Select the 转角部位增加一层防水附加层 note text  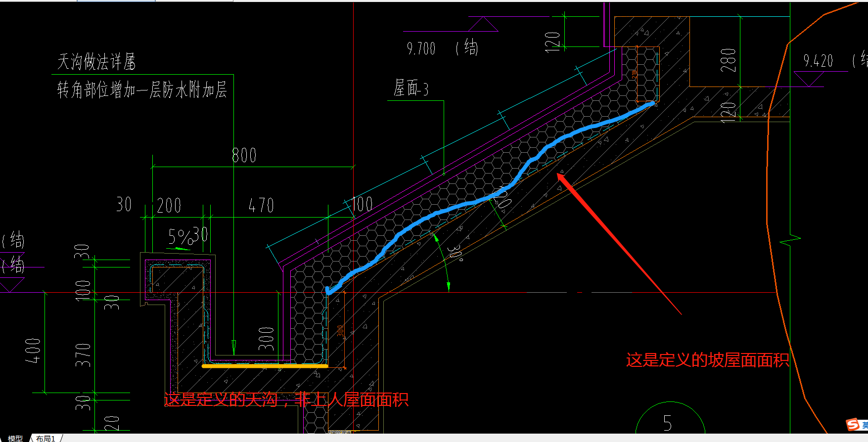tap(142, 89)
